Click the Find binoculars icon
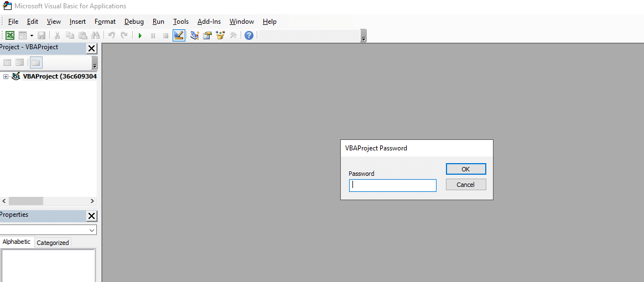This screenshot has width=644, height=282. pos(95,36)
